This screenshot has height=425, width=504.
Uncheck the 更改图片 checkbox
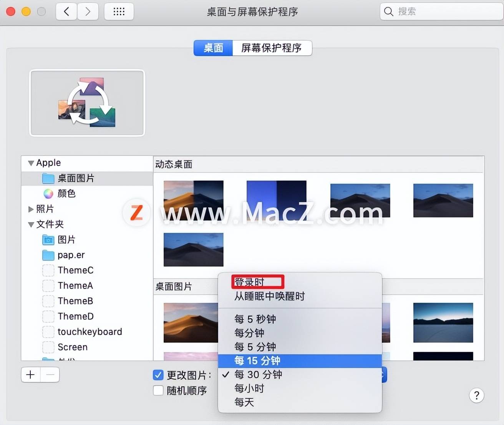pyautogui.click(x=158, y=375)
